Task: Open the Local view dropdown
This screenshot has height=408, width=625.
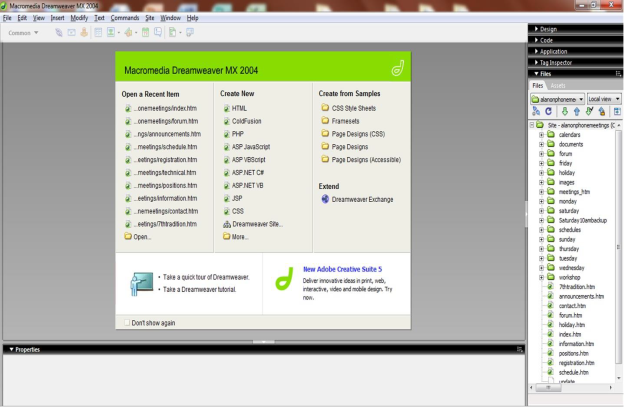Action: [x=604, y=99]
